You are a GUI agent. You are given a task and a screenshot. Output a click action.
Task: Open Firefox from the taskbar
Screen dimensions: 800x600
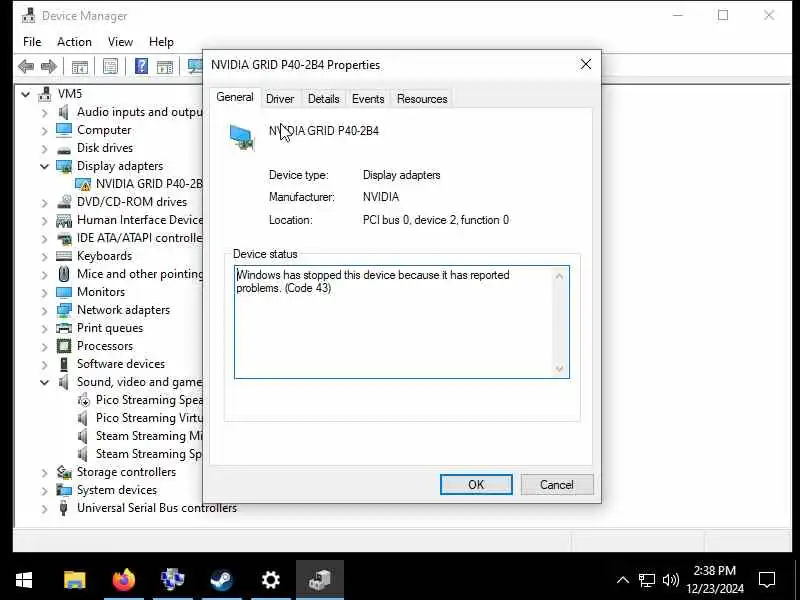123,580
